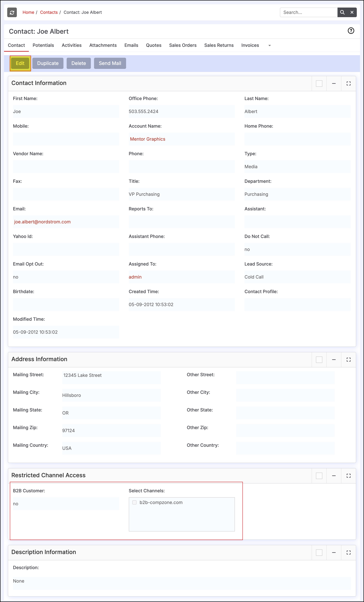Click the First Name value Joe
Image resolution: width=364 pixels, height=602 pixels.
pos(17,111)
